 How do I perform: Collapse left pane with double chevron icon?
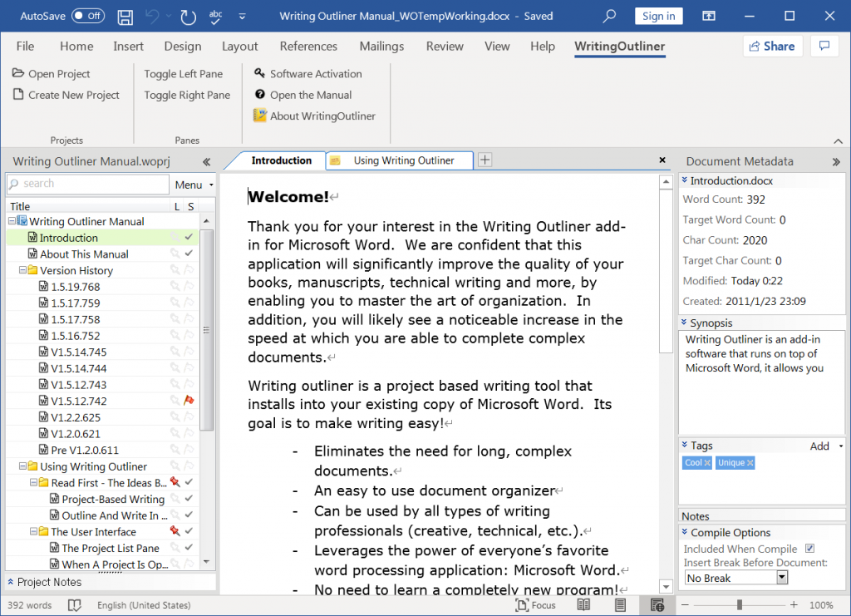tap(207, 162)
